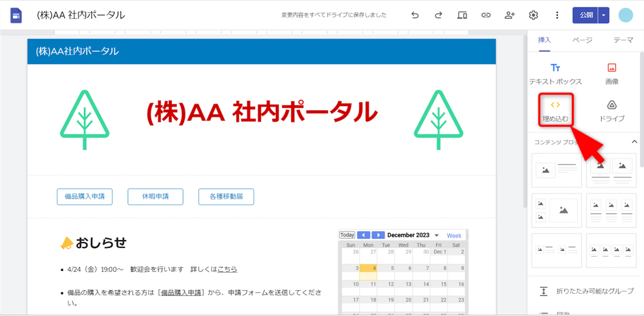Open the settings gear icon
The image size is (644, 316).
pos(533,15)
